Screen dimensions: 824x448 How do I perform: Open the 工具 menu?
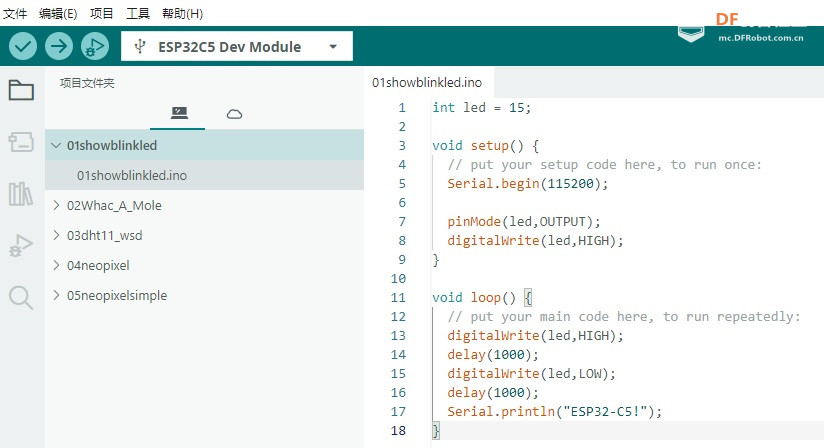(138, 14)
